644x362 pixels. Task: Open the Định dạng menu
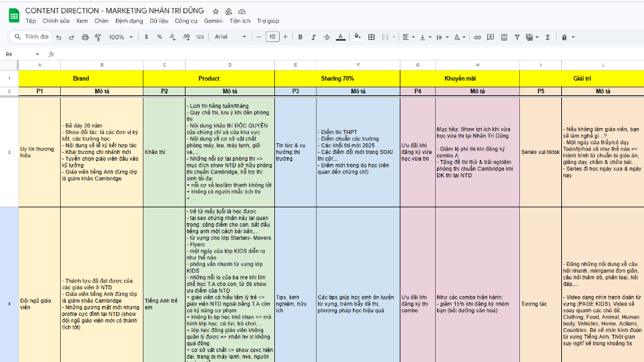coord(129,21)
